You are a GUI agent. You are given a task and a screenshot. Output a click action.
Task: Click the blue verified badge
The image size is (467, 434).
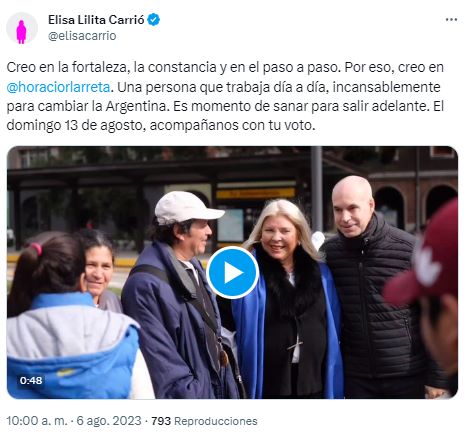154,20
